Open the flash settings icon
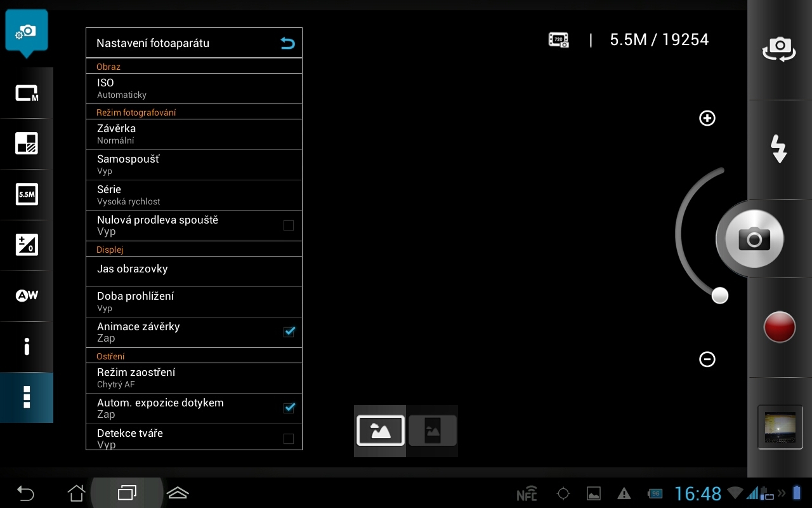 [779, 149]
